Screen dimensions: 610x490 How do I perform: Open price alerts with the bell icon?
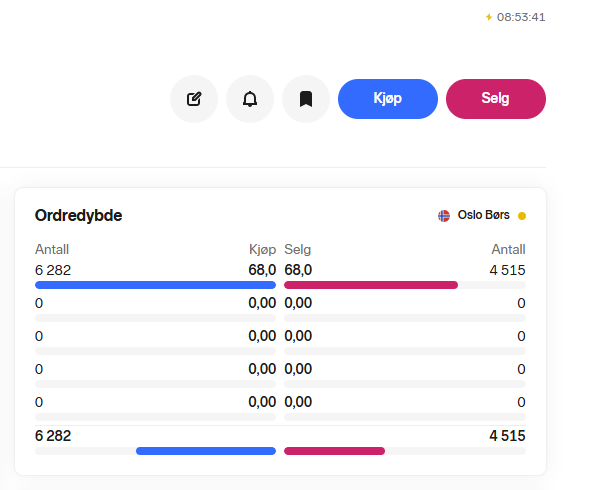250,99
